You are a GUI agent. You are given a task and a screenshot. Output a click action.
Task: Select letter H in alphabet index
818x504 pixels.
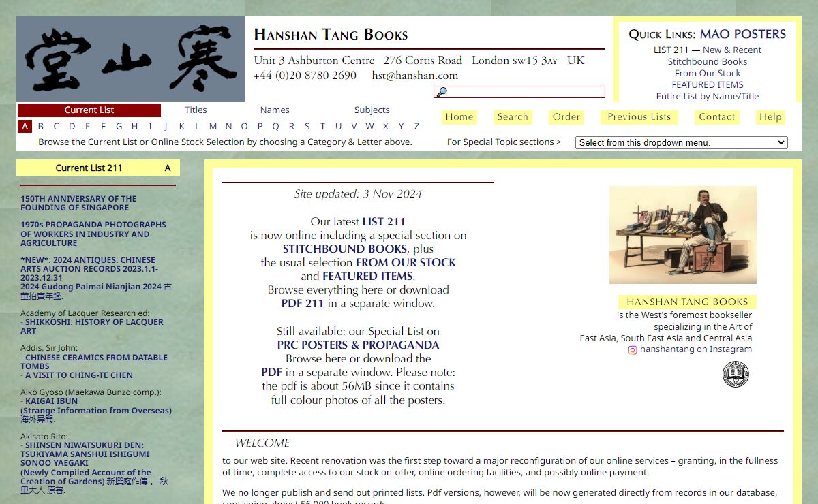coord(135,127)
